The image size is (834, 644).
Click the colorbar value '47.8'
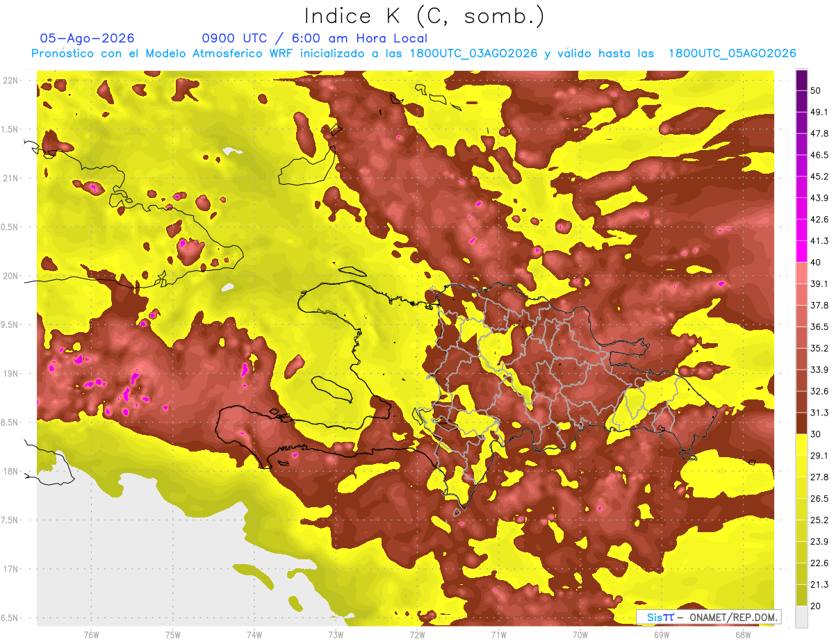click(819, 133)
